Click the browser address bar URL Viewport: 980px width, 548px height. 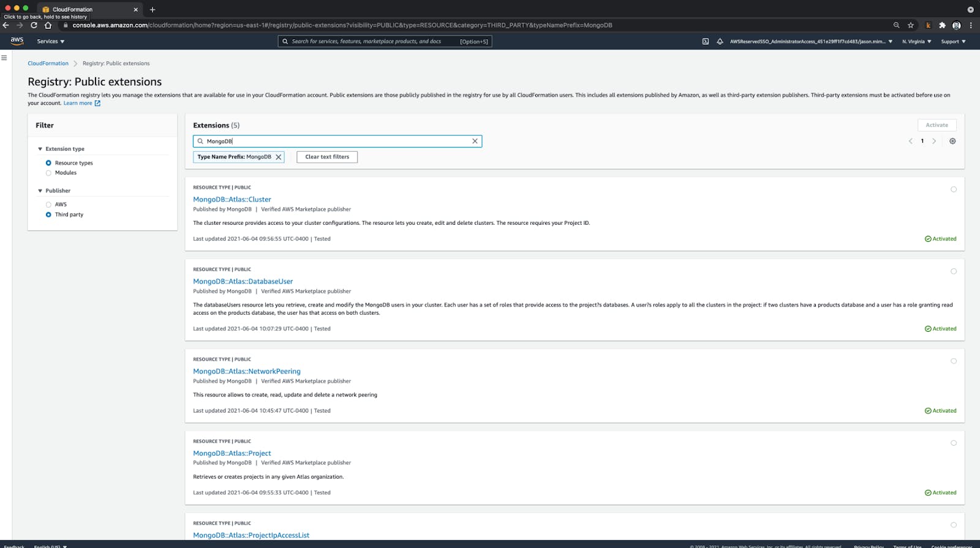click(x=342, y=25)
